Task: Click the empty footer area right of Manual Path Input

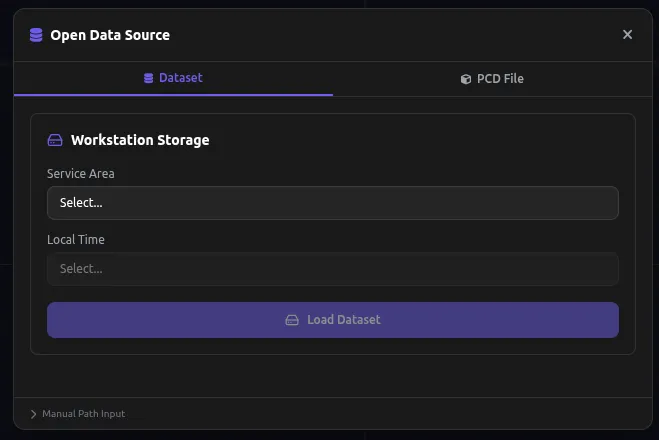Action: pos(400,414)
